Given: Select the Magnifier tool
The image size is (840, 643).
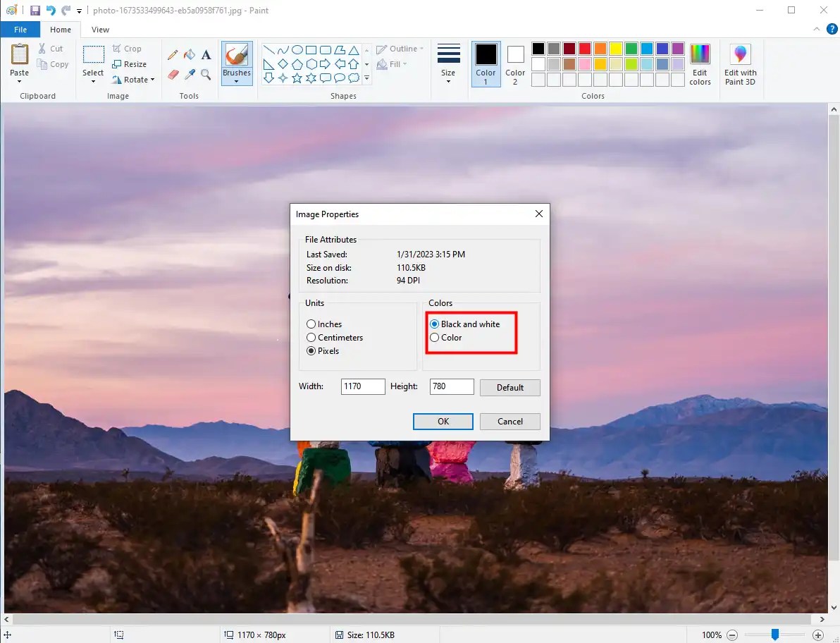Looking at the screenshot, I should (206, 73).
